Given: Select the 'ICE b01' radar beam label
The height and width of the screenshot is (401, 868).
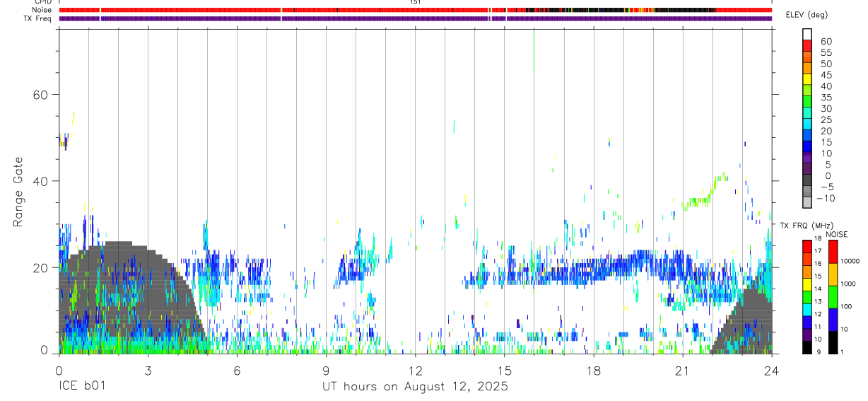Looking at the screenshot, I should [x=81, y=386].
